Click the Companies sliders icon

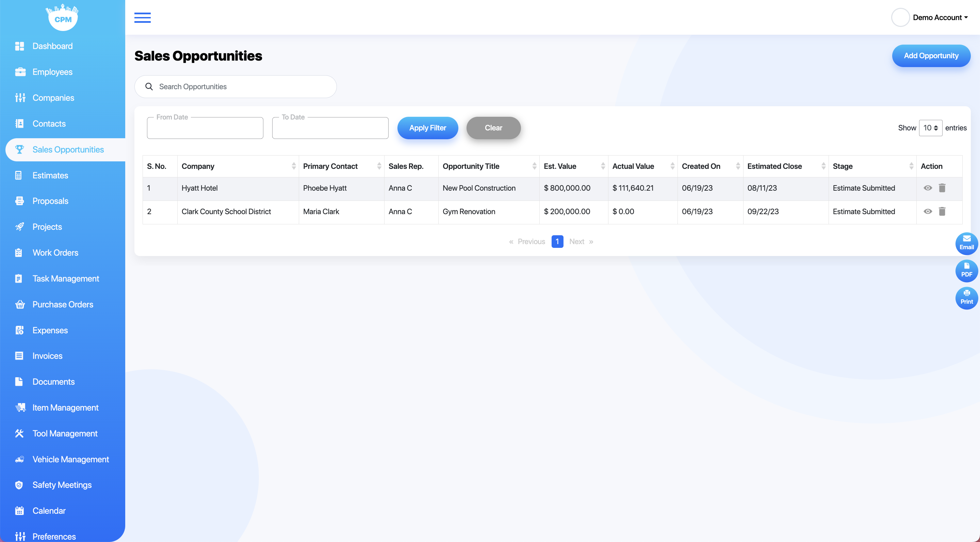[x=20, y=98]
